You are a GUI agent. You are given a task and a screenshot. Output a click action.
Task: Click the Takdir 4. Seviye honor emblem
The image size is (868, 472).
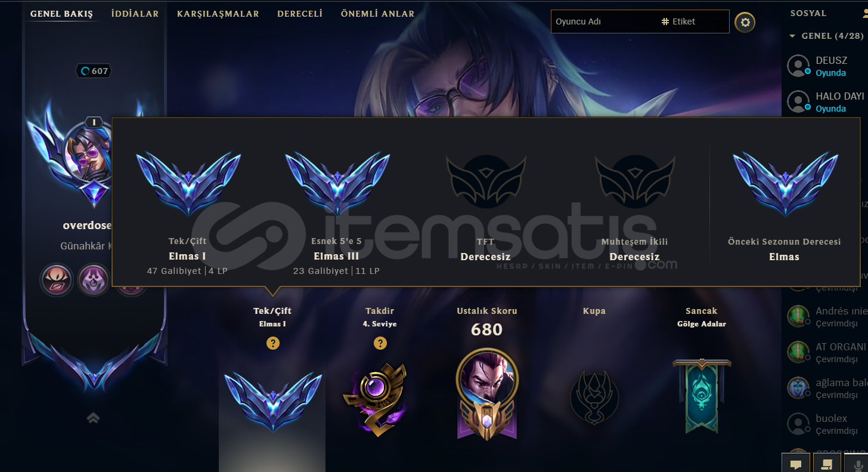(x=376, y=399)
